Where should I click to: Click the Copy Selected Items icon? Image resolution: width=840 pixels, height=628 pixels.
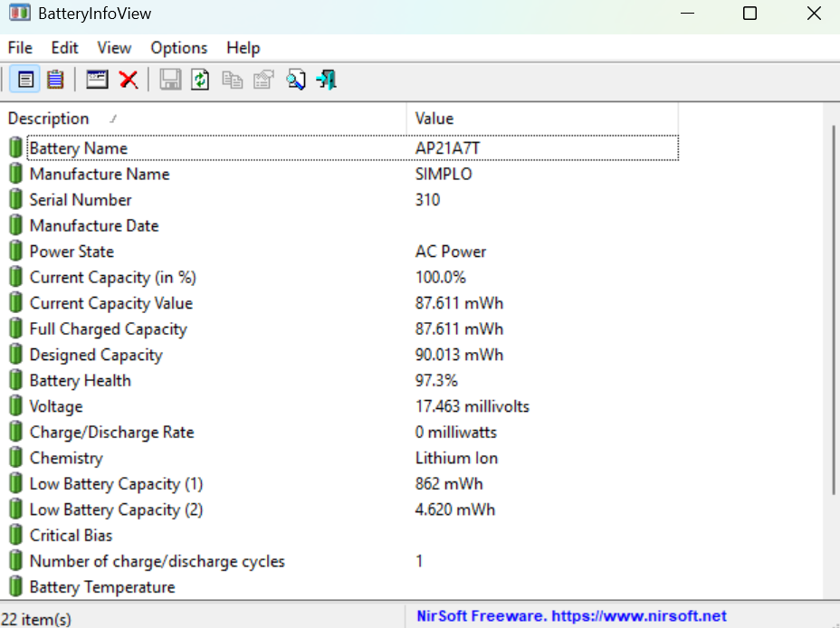click(232, 80)
